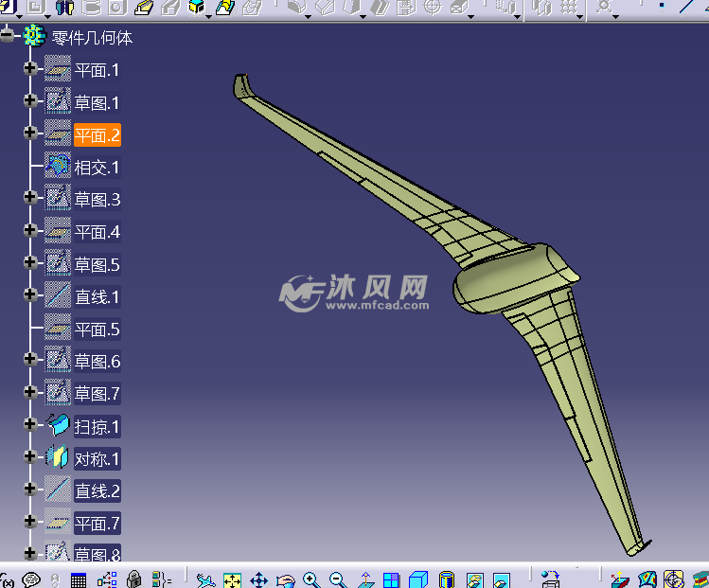Click the Hide/Show icon
The image size is (709, 588).
point(475,580)
